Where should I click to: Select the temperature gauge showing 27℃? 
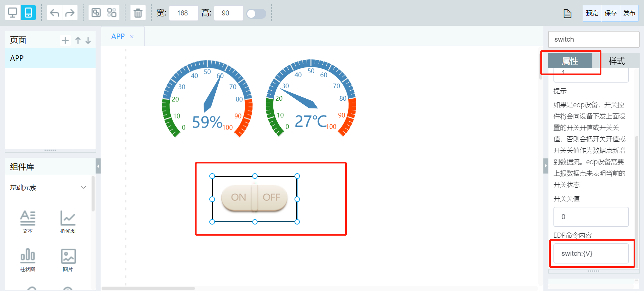point(311,98)
